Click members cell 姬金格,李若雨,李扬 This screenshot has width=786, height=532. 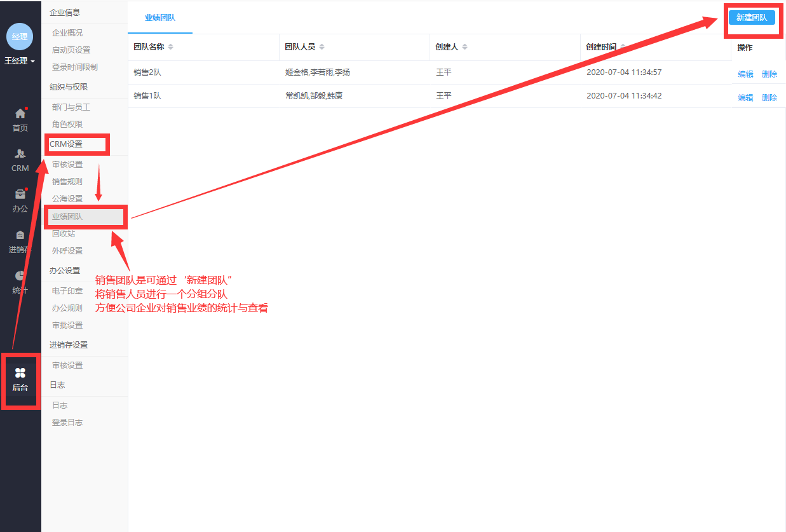(318, 72)
